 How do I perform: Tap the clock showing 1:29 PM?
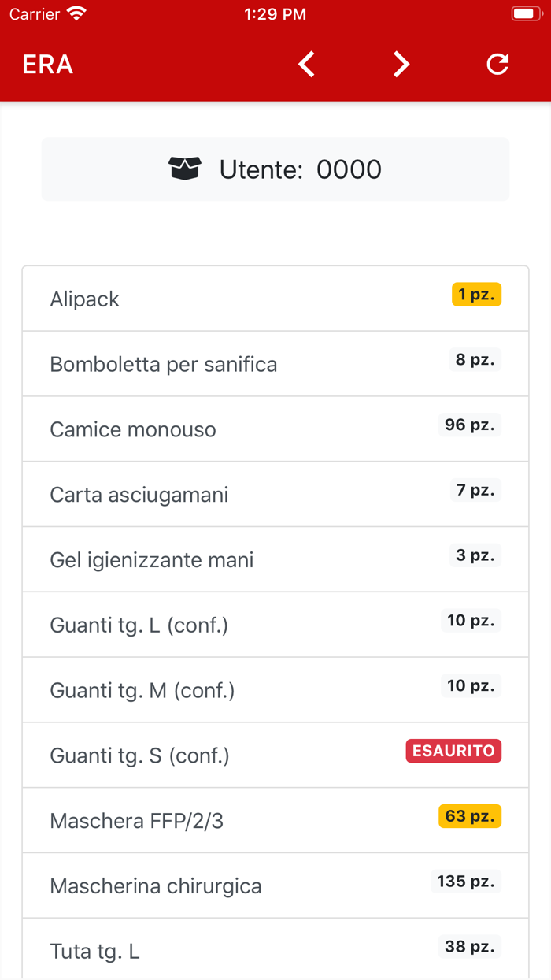(x=275, y=13)
